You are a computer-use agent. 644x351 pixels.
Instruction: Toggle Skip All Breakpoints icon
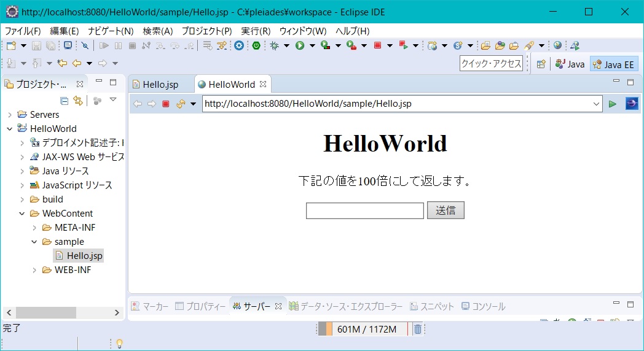point(85,45)
